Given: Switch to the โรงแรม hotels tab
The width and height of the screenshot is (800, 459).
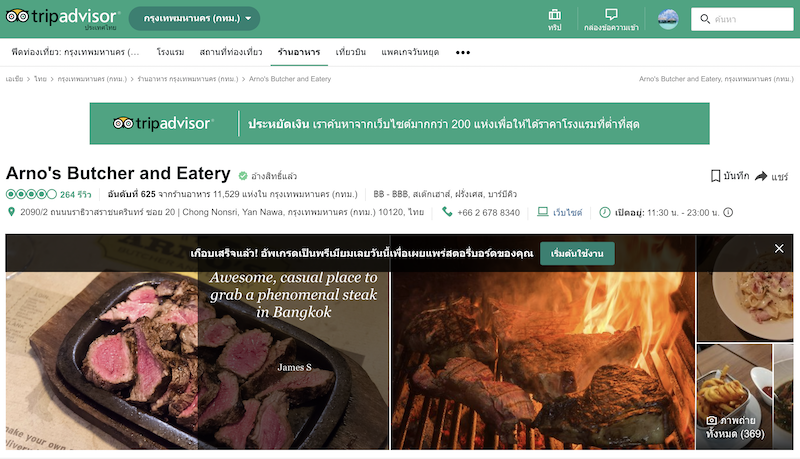Looking at the screenshot, I should coord(170,52).
